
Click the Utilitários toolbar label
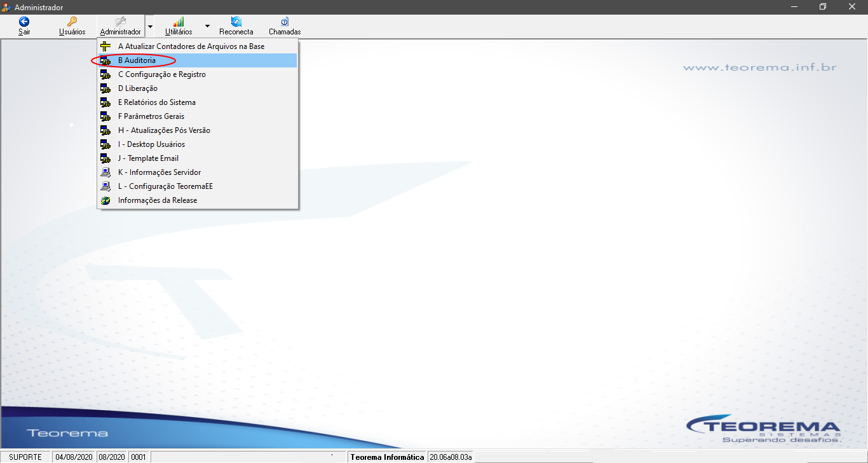click(x=179, y=32)
